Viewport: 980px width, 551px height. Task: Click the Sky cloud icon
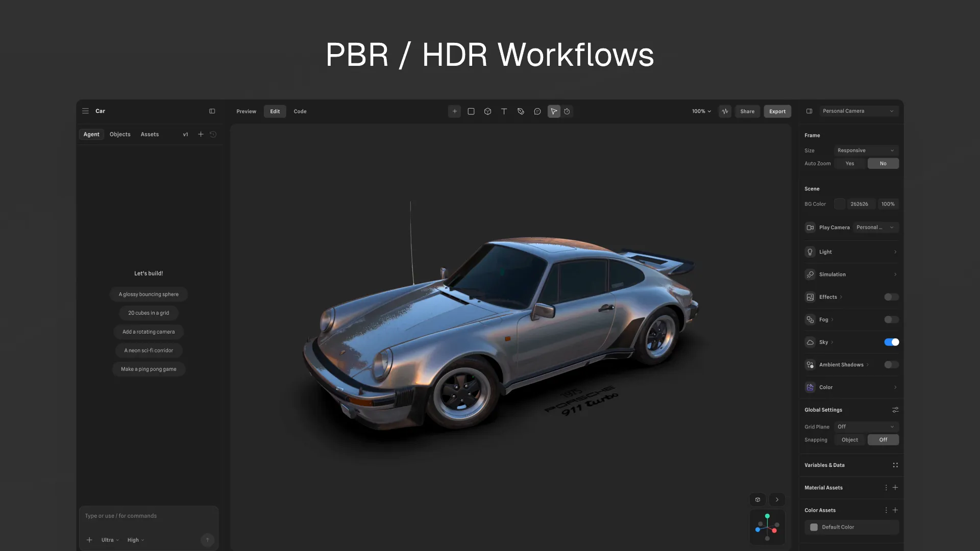click(x=810, y=342)
